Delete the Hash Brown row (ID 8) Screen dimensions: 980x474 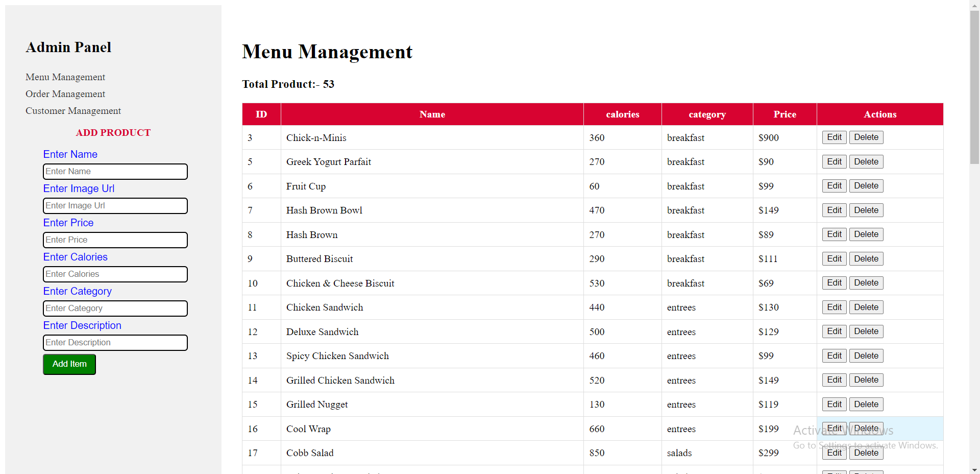pos(866,234)
